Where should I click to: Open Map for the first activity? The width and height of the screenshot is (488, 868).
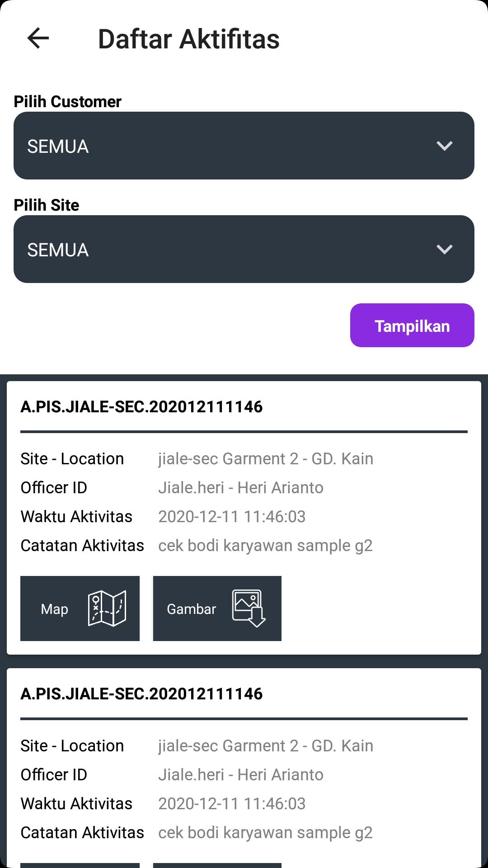tap(80, 609)
